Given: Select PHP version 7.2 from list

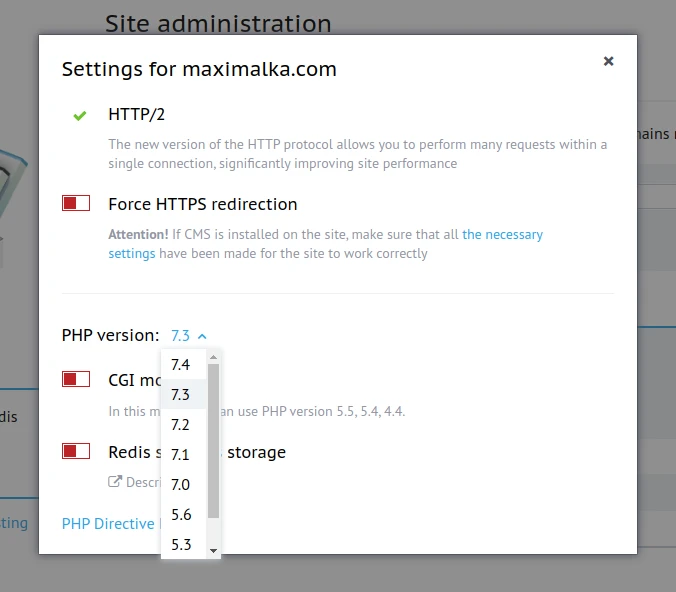Looking at the screenshot, I should tap(181, 425).
